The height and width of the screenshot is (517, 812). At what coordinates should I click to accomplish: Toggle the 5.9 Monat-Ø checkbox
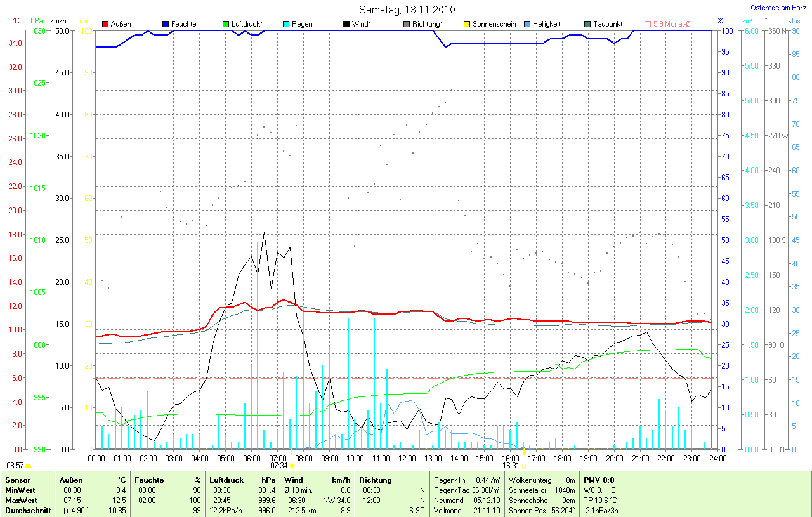(648, 24)
